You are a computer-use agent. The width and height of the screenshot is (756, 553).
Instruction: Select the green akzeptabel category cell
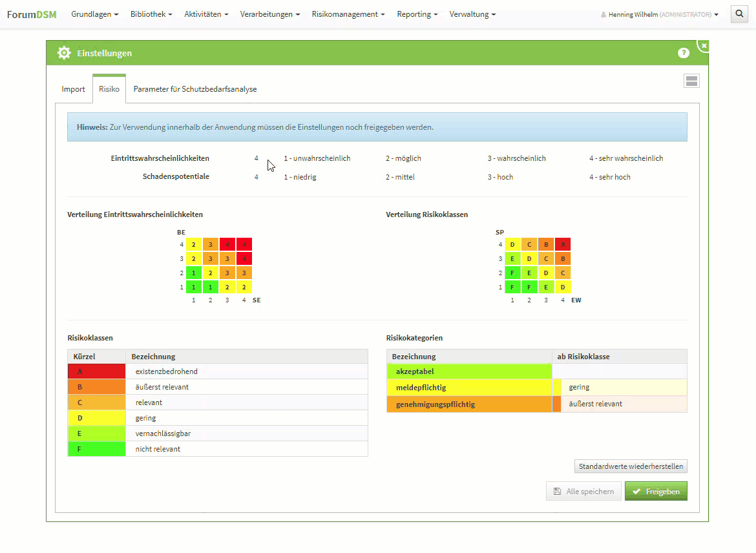coord(469,371)
